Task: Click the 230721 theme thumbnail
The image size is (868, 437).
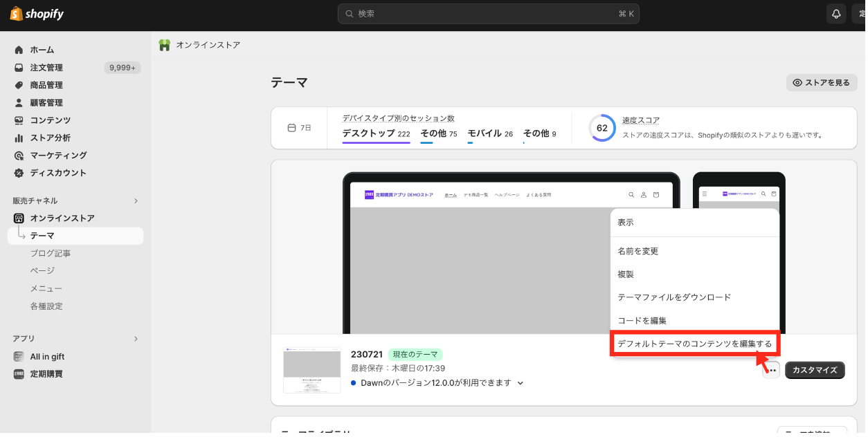Action: [311, 370]
